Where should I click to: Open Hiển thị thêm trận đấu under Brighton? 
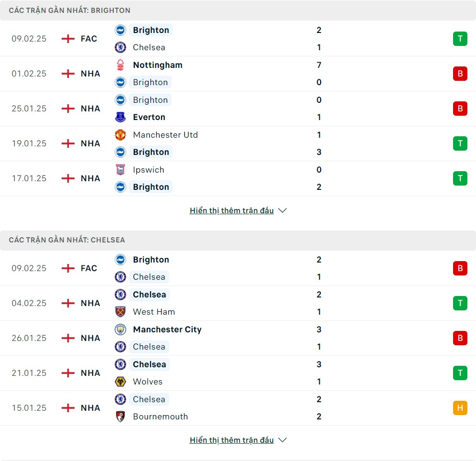(x=232, y=210)
